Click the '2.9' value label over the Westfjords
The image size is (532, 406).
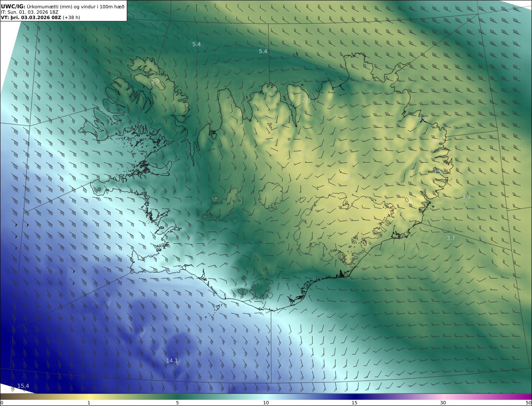pos(155,81)
